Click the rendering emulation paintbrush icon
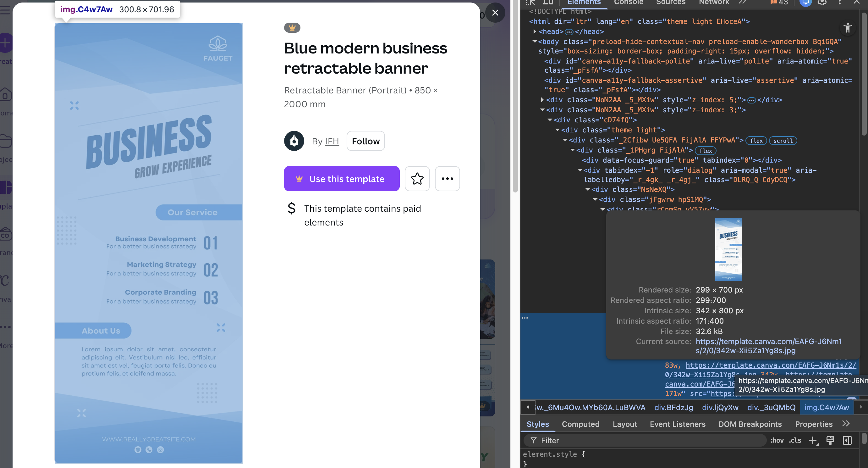This screenshot has width=868, height=468. tap(830, 440)
